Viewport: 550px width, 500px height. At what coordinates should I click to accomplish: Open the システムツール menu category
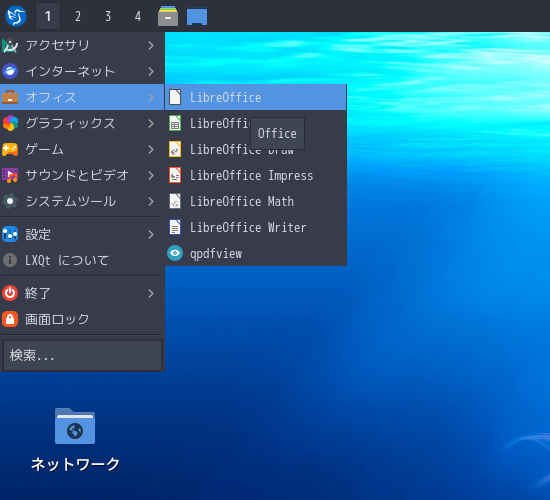(82, 201)
